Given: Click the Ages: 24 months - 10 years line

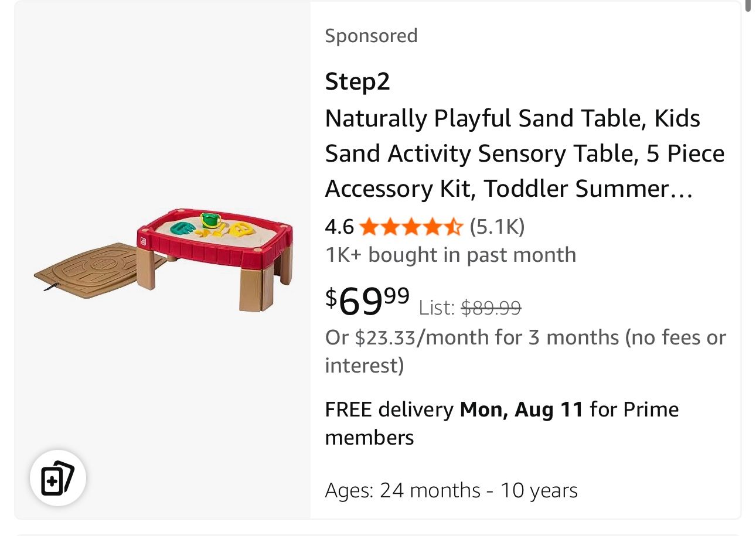Looking at the screenshot, I should pos(451,490).
